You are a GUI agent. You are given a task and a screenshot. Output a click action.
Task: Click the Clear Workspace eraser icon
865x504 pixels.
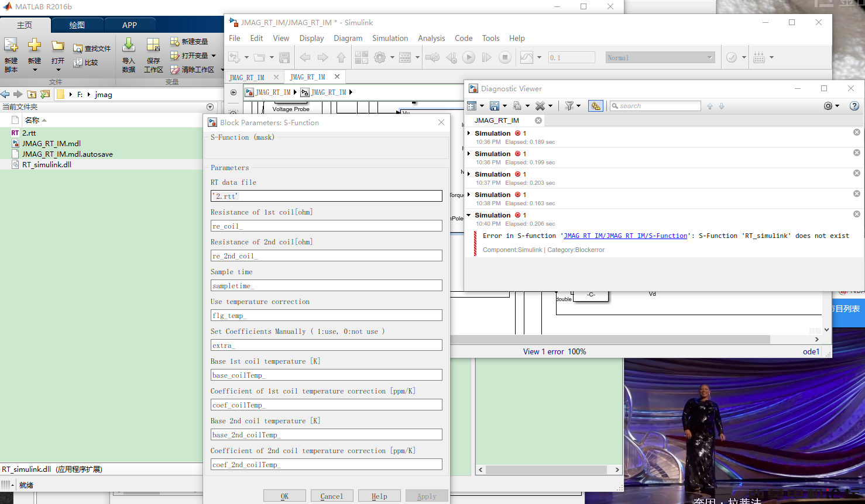pos(174,70)
